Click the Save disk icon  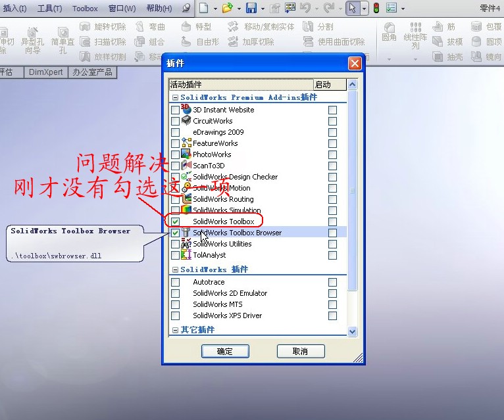coord(251,8)
